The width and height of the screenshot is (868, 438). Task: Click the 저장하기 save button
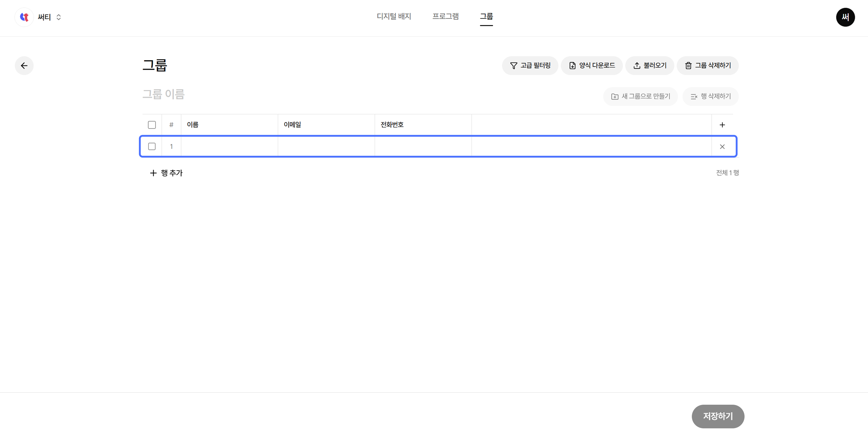pyautogui.click(x=718, y=417)
